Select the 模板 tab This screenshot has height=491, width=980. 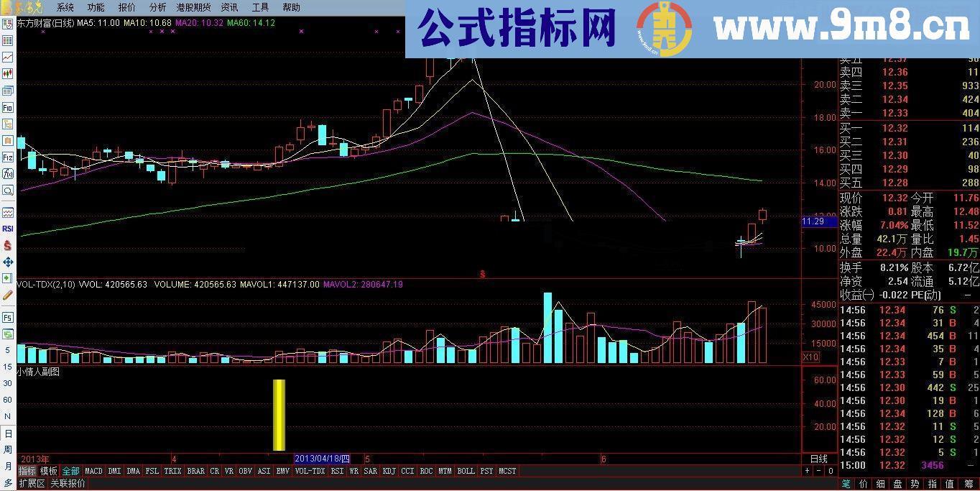coord(49,471)
